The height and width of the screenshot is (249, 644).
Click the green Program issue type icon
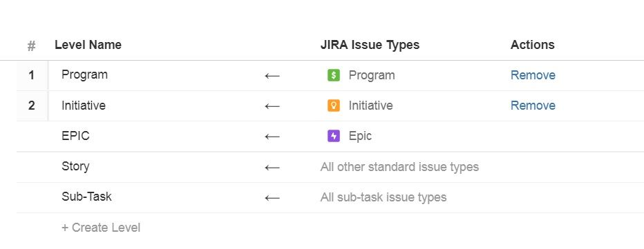pos(334,75)
